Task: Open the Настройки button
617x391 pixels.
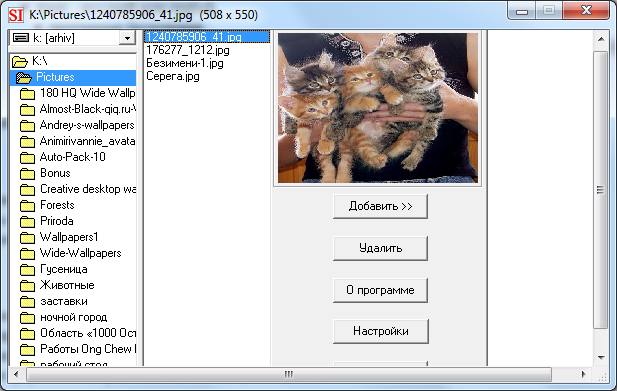Action: click(381, 331)
